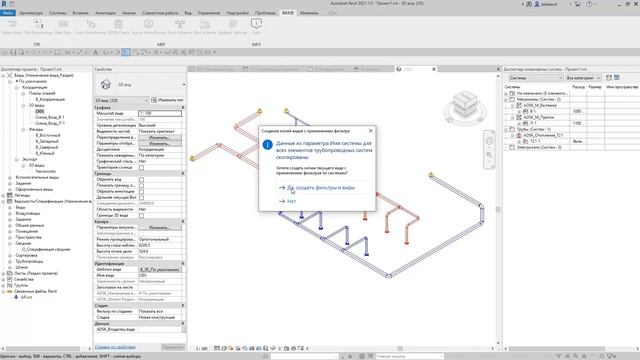
Task: Click the 'Шаблон вида' value button
Action: [160, 269]
